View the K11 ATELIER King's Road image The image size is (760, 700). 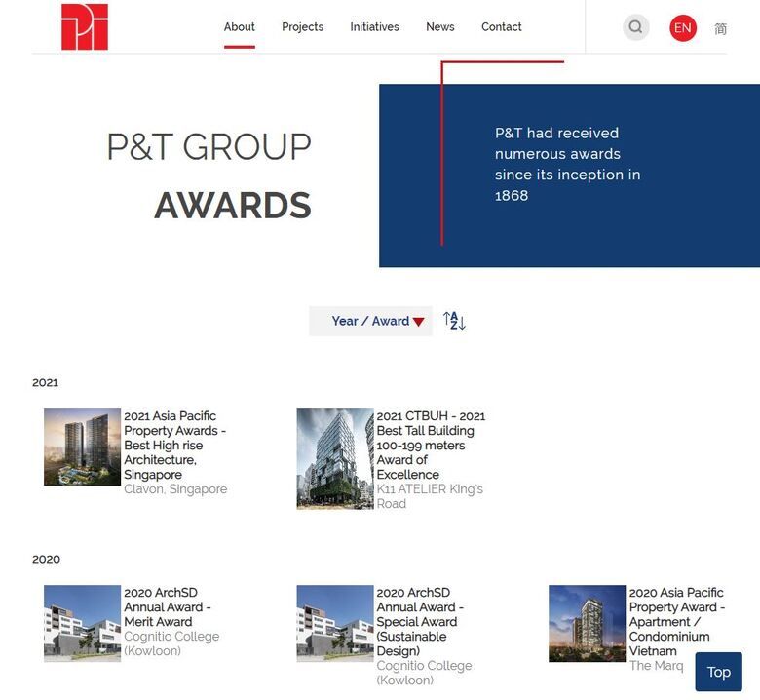coord(334,458)
